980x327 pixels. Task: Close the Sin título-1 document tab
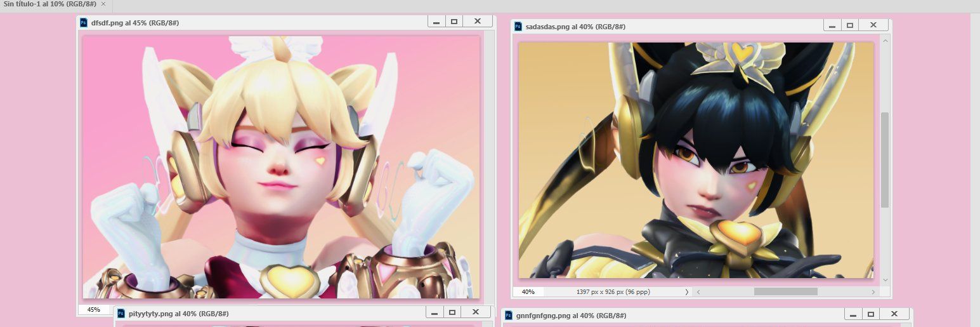(x=103, y=4)
